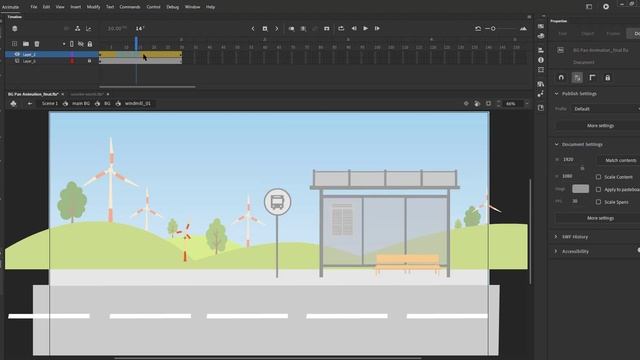Click the Layer Parenting view icon

click(78, 29)
